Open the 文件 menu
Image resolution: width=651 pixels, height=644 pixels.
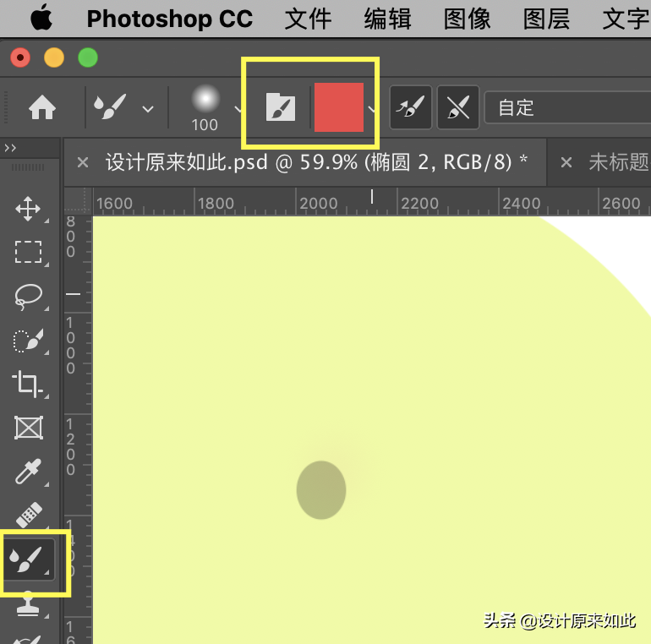[x=307, y=19]
